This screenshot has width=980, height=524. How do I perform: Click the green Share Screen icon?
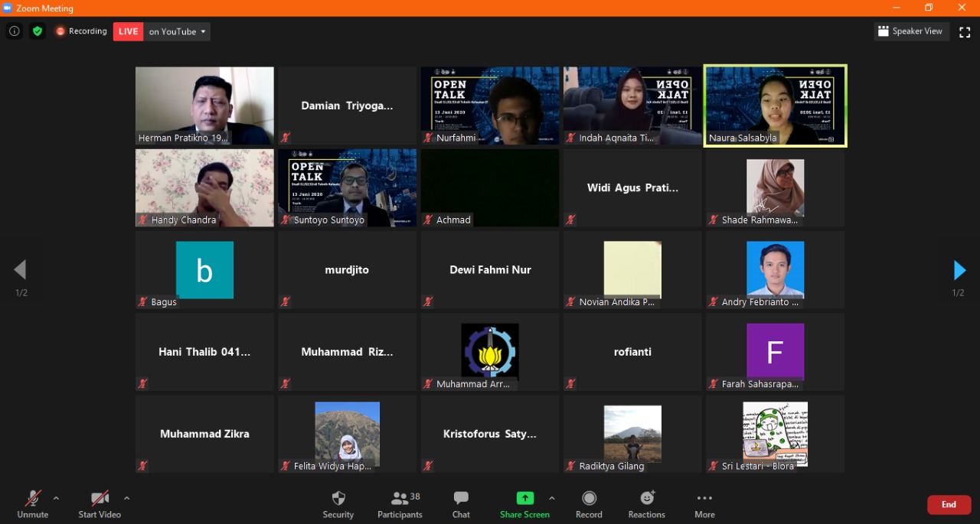tap(524, 499)
